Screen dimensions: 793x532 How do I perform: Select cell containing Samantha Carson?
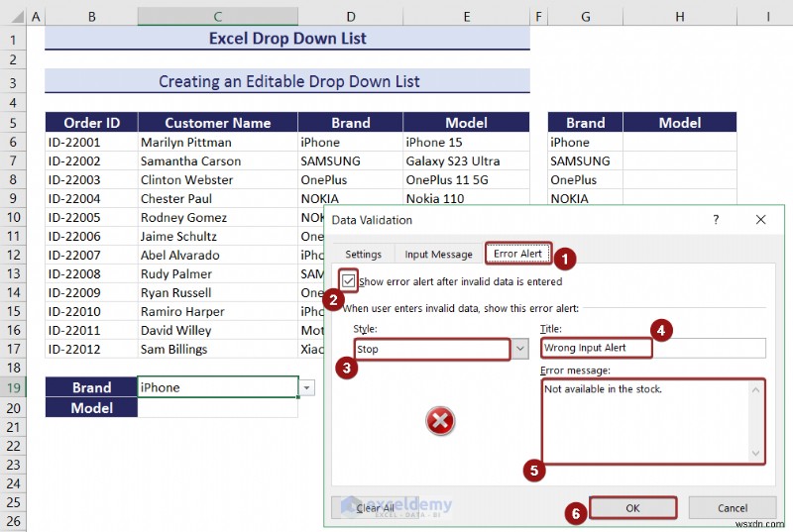[x=217, y=161]
